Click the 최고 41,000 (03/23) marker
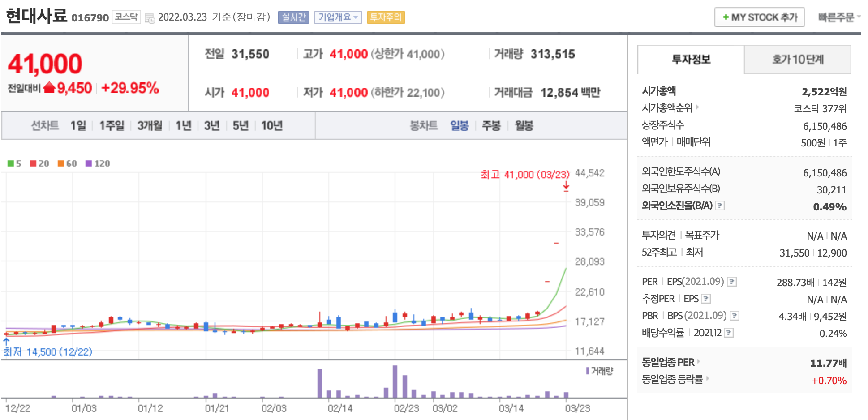Viewport: 868px width, 420px height. point(525,175)
